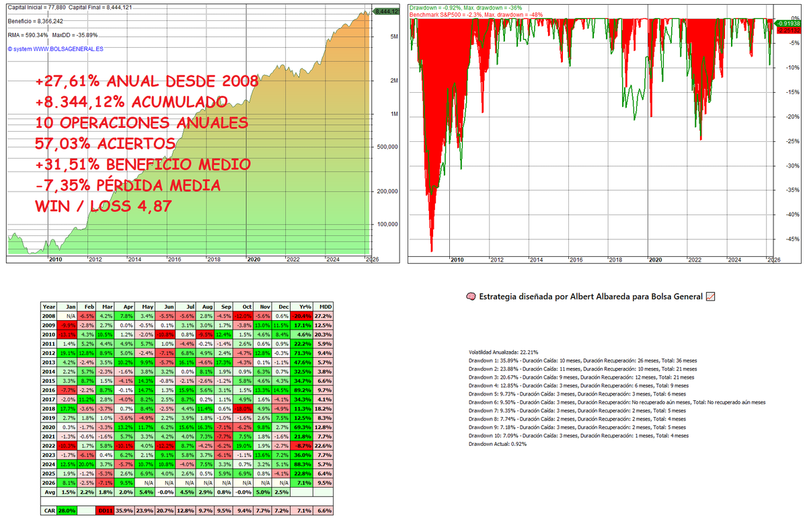Click the Drawdown 3: 20.67% line
The image size is (807, 532).
[x=581, y=377]
